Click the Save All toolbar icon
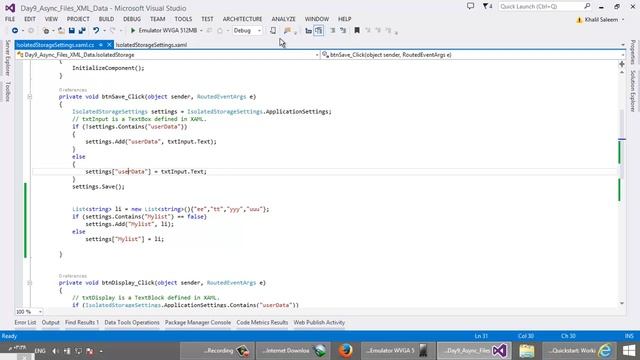This screenshot has height=360, width=640. (82, 31)
